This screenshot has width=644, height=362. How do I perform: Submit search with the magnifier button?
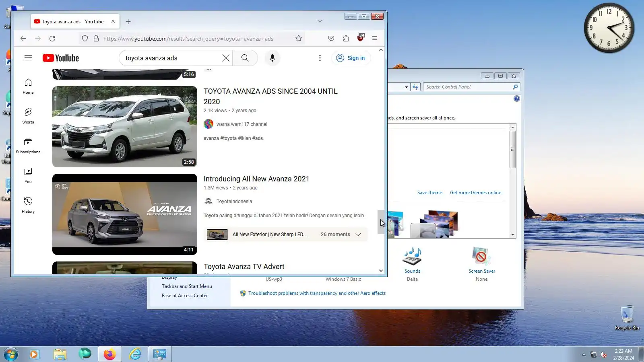coord(245,58)
